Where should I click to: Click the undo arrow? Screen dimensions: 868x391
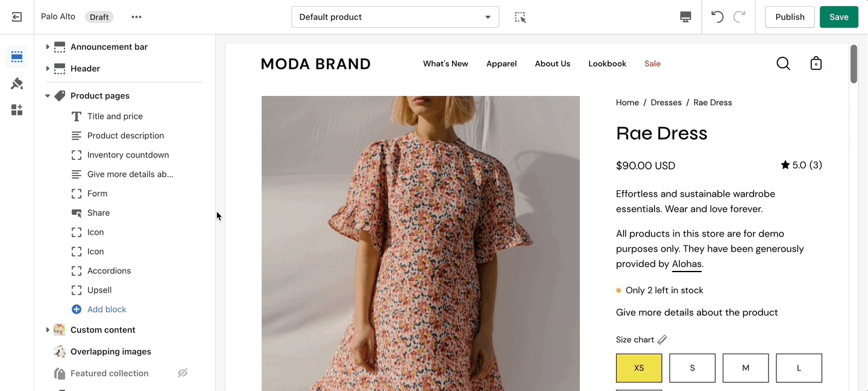(x=717, y=17)
